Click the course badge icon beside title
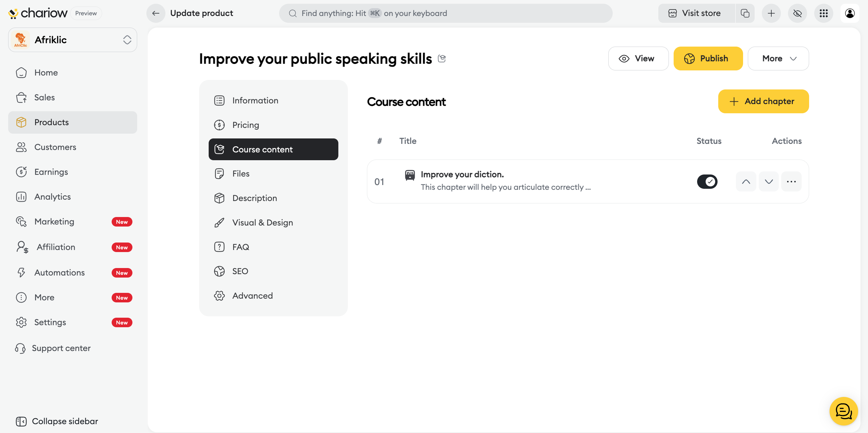 click(x=442, y=59)
